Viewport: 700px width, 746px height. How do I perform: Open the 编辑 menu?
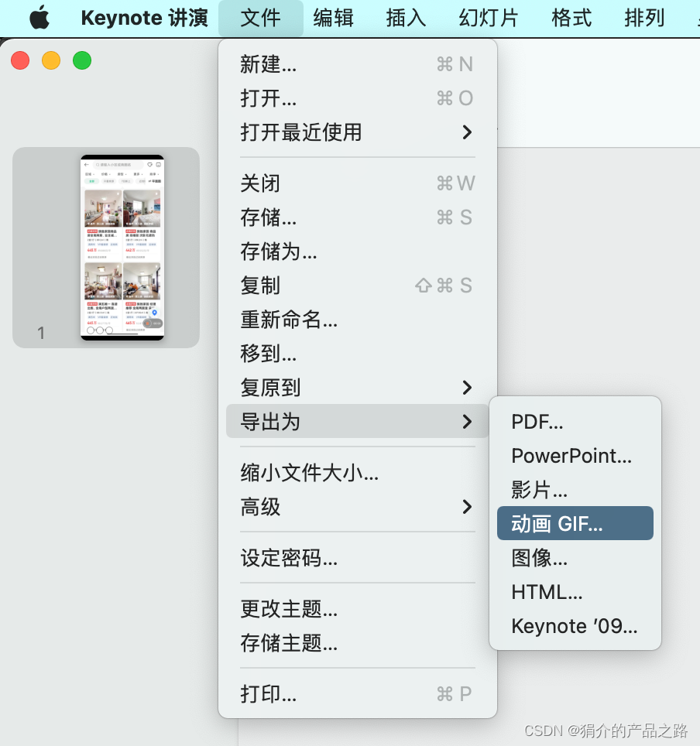[333, 18]
